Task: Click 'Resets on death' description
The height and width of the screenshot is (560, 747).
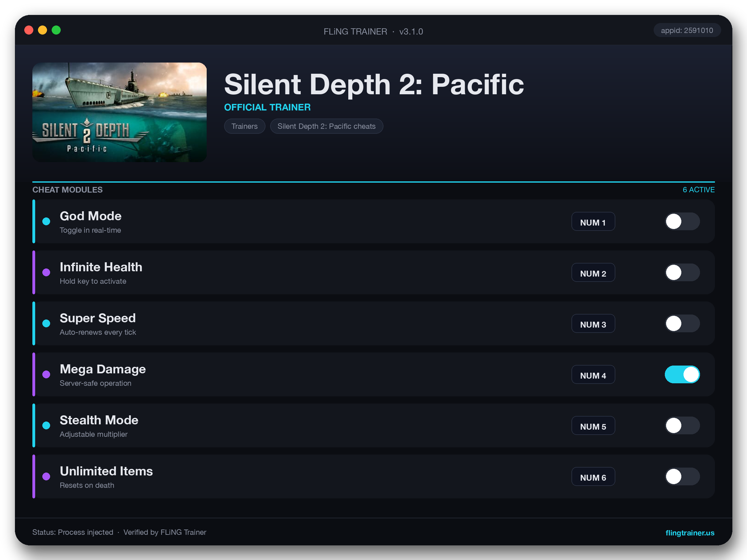Action: 87,485
